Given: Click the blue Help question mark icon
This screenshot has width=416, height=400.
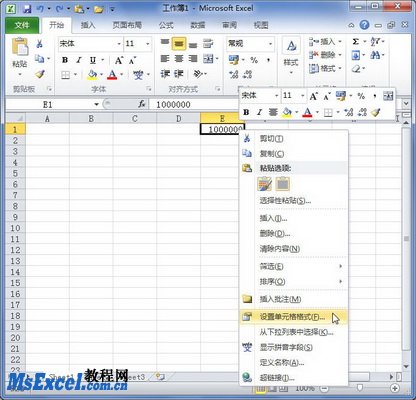Looking at the screenshot, I should (x=365, y=25).
